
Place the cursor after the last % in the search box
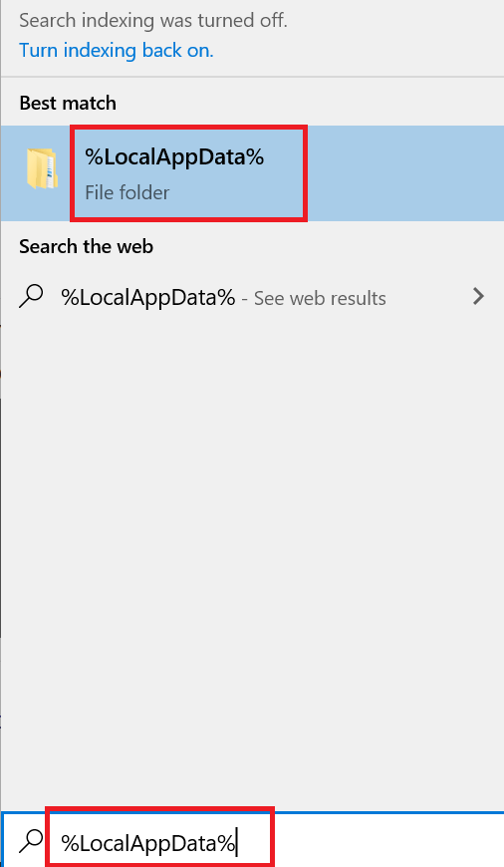pos(237,843)
